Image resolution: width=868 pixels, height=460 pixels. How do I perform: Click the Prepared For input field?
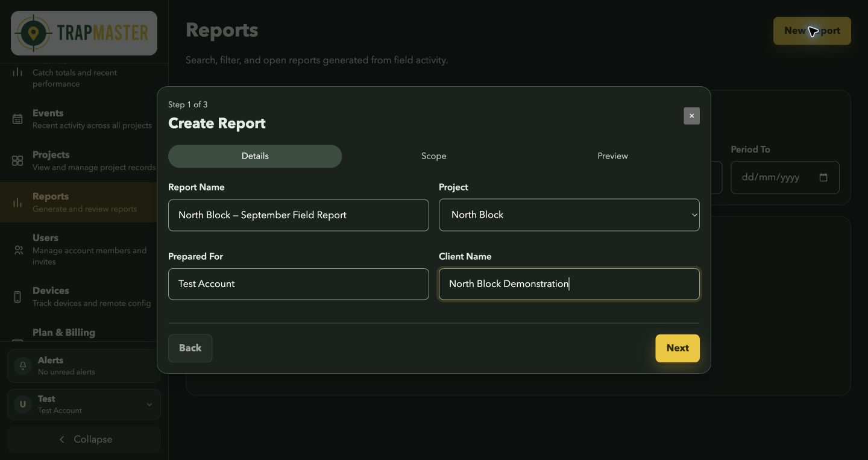click(x=298, y=284)
